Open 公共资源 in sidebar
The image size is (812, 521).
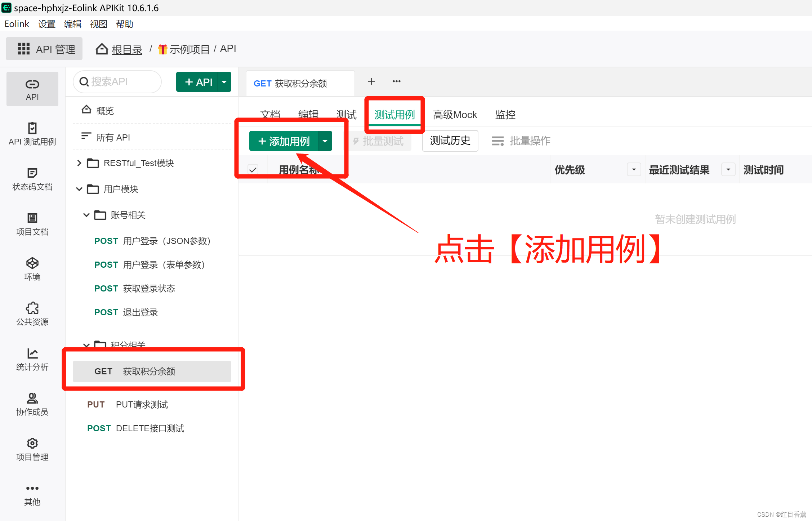point(32,314)
